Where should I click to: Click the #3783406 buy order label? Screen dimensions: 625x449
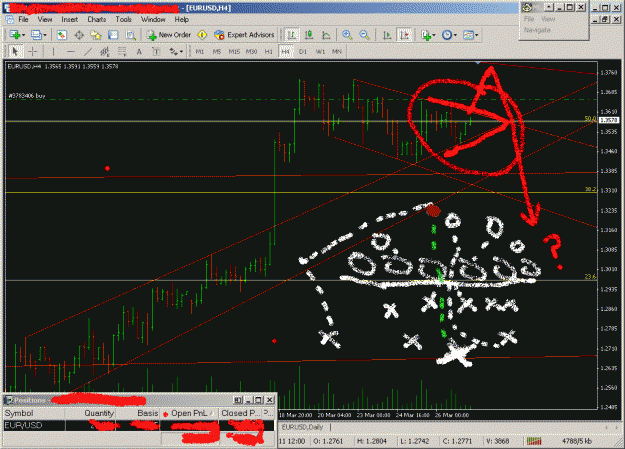[26, 96]
